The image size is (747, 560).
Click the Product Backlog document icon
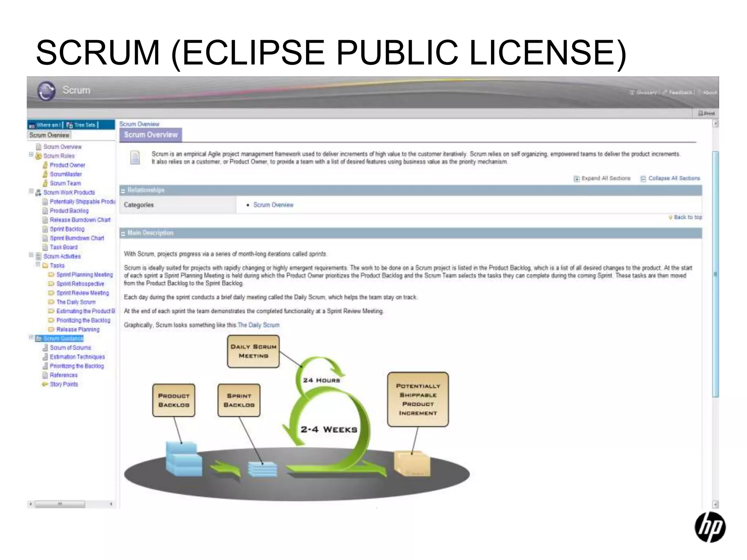[45, 211]
